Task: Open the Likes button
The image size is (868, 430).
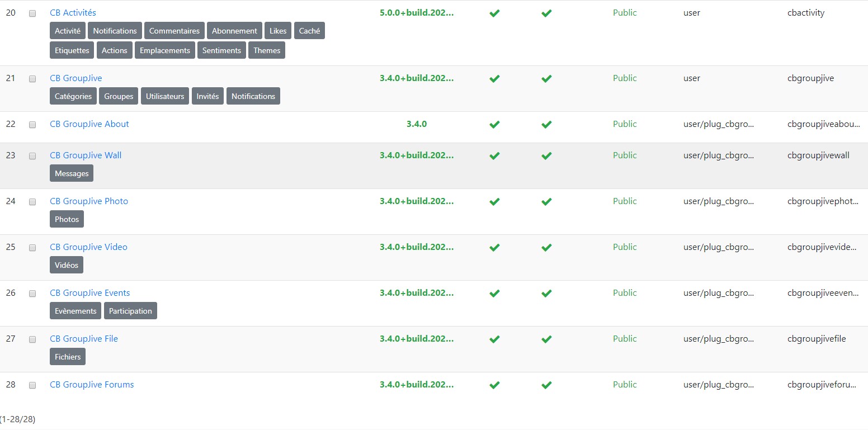Action: 278,31
